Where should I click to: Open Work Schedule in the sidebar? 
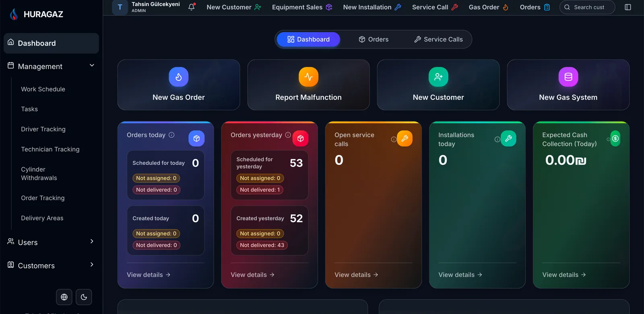point(43,89)
